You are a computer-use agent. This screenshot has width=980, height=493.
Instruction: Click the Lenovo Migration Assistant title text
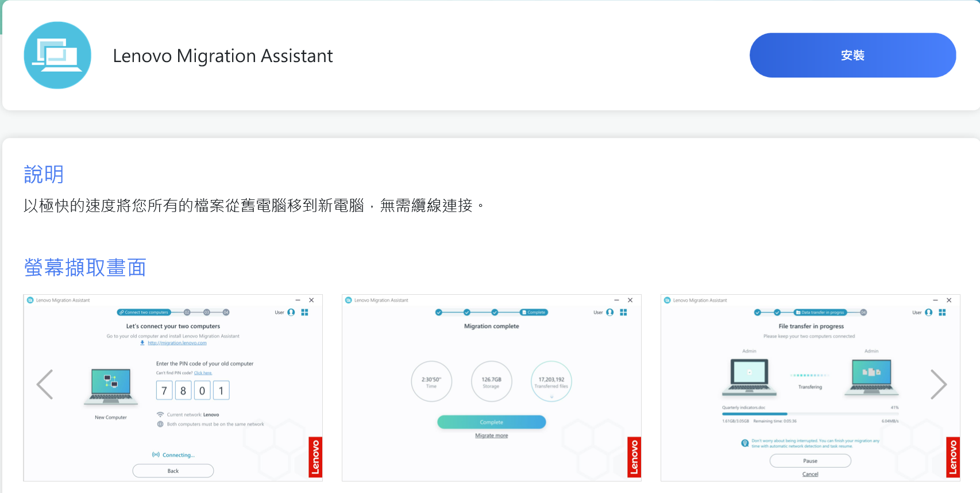pyautogui.click(x=223, y=56)
